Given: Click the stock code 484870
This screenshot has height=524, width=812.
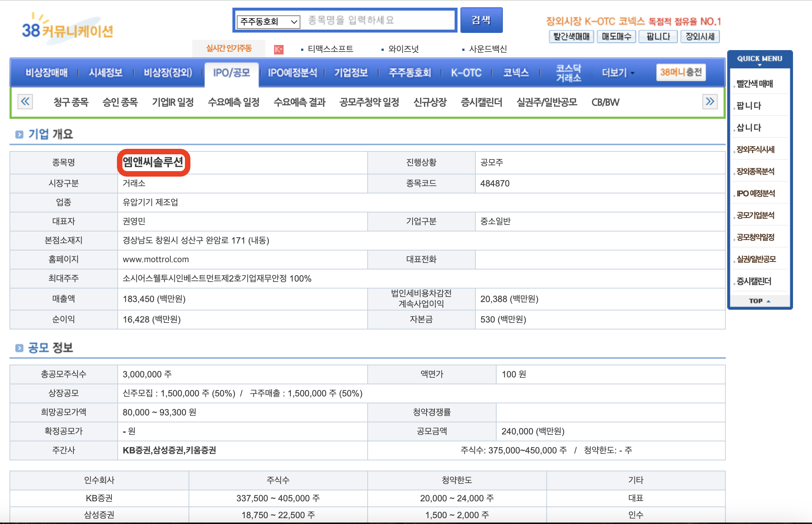Looking at the screenshot, I should 495,183.
